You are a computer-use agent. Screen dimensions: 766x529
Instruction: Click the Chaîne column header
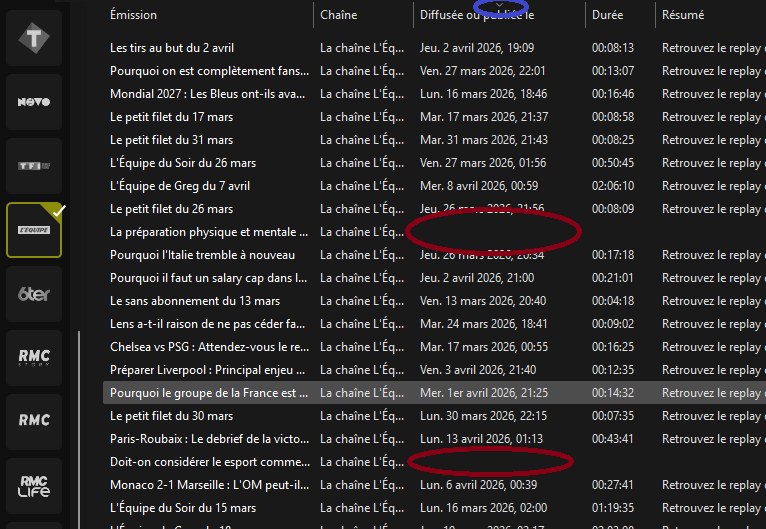pos(339,15)
